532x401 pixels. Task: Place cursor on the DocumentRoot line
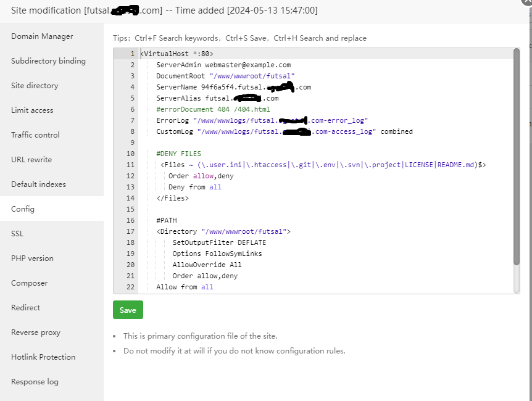pyautogui.click(x=225, y=76)
